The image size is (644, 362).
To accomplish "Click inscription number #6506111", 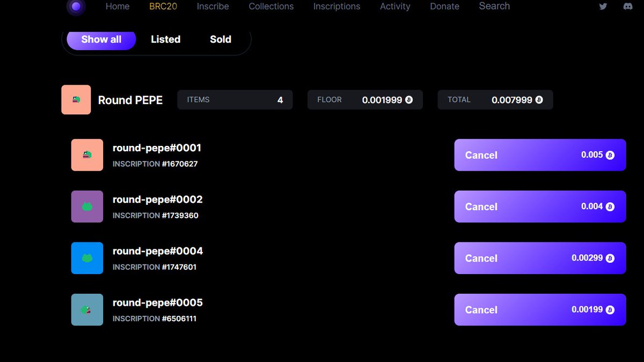I will 179,318.
